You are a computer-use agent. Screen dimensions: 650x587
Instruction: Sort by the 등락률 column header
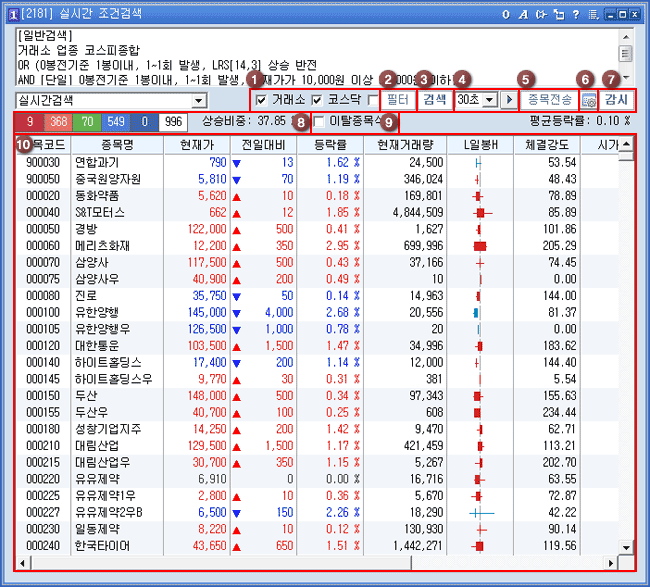329,145
